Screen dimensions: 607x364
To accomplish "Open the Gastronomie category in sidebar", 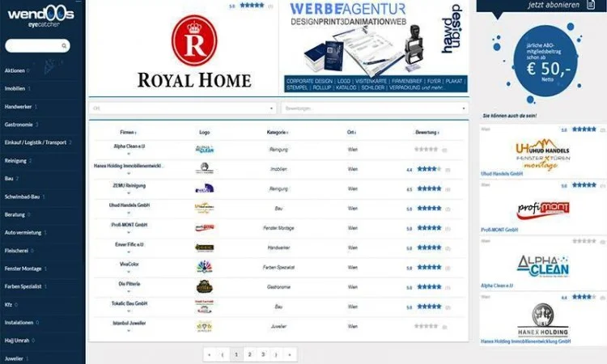I will click(19, 125).
